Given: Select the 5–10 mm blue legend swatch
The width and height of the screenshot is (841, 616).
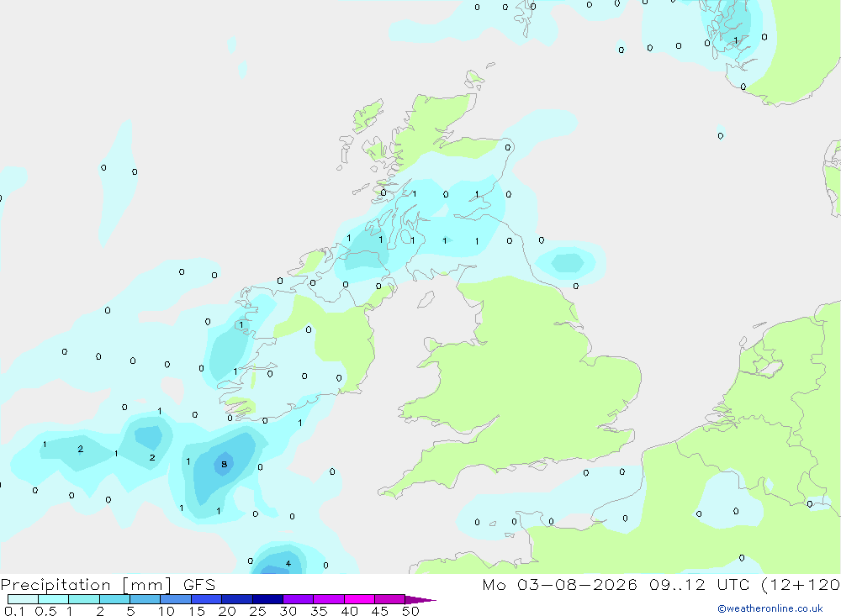Looking at the screenshot, I should 145,599.
